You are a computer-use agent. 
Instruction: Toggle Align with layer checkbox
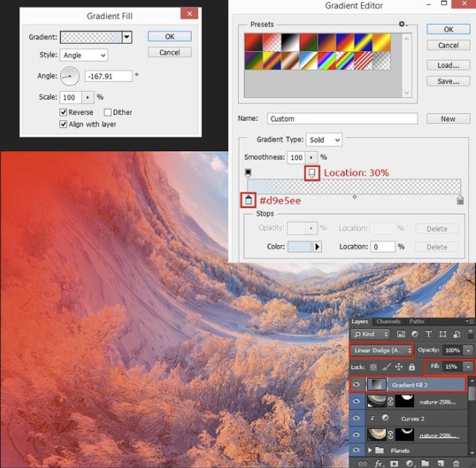tap(63, 124)
